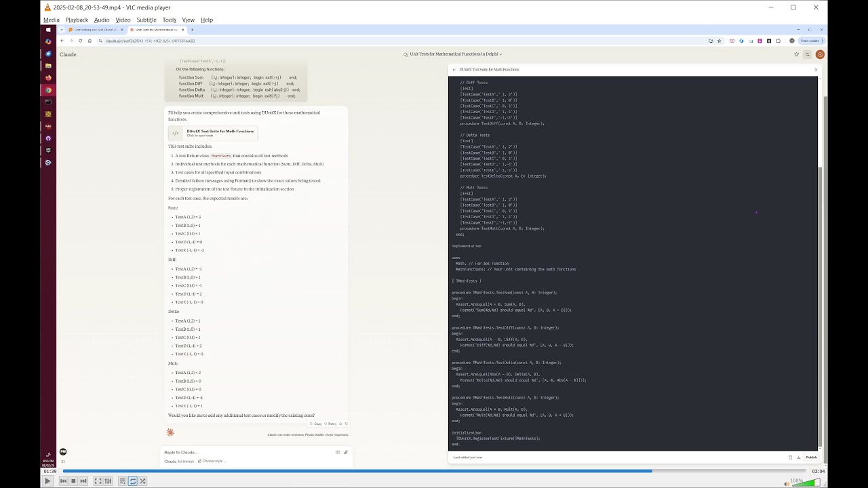The height and width of the screenshot is (488, 868).
Task: Click the artifact panel vertical scrollbar
Action: click(x=821, y=263)
